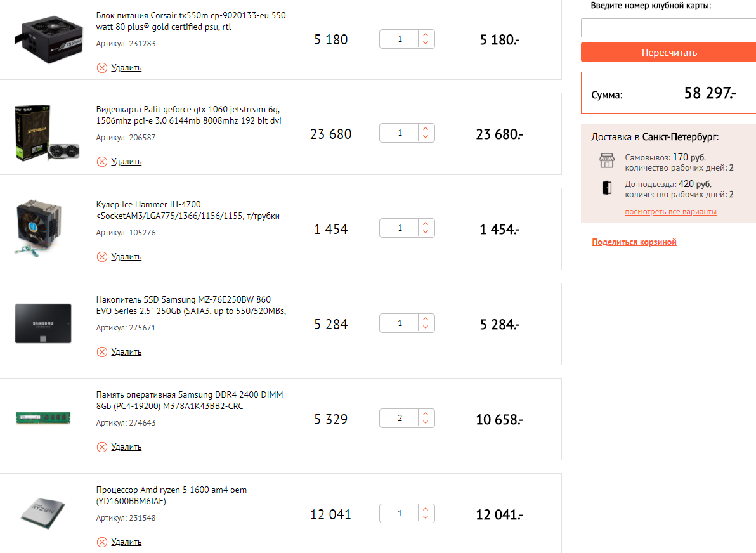This screenshot has width=756, height=553.
Task: Increase the Corsair PSU quantity with the up arrow
Action: pyautogui.click(x=426, y=34)
